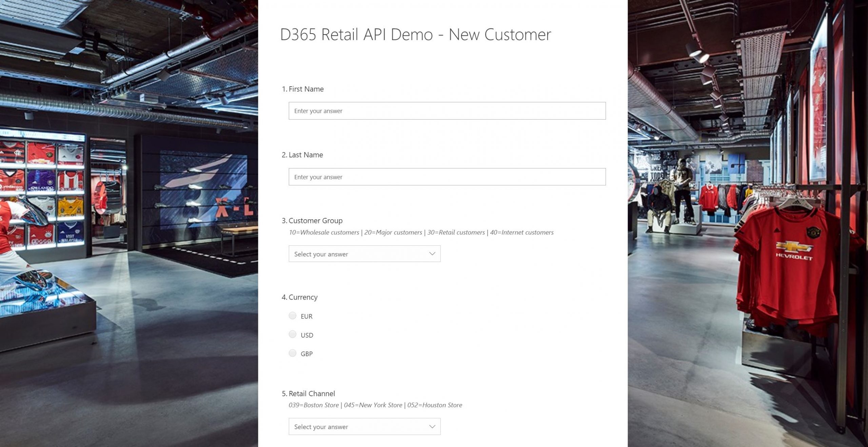Image resolution: width=868 pixels, height=447 pixels.
Task: Open the Retail Channel dropdown
Action: click(364, 427)
